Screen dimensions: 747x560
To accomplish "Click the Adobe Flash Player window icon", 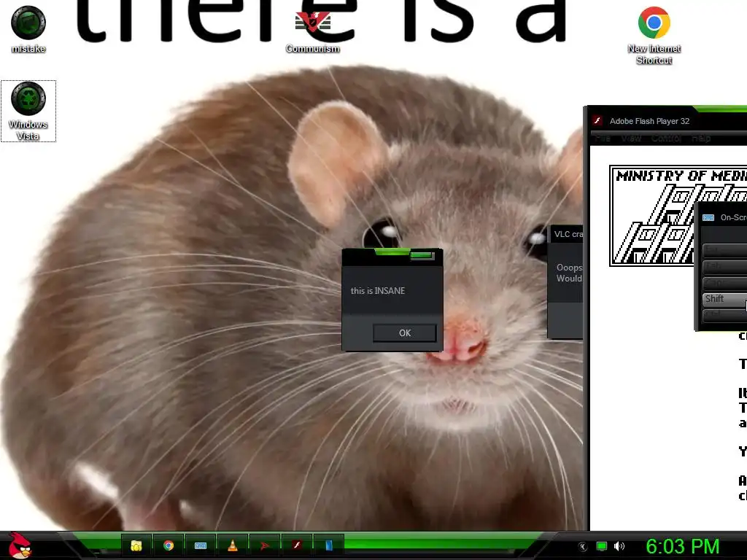I will pos(597,121).
